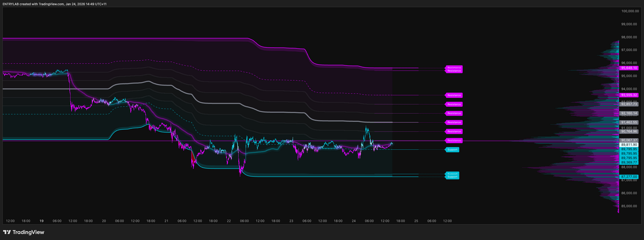Image resolution: width=644 pixels, height=240 pixels.
Task: Click date 25 on the time axis
Action: click(416, 221)
